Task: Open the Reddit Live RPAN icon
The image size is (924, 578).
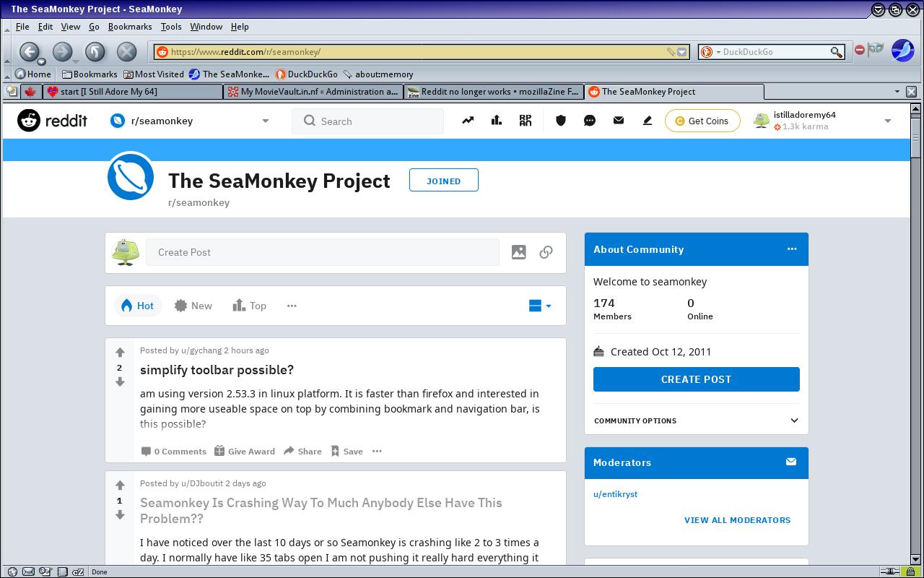Action: pos(526,121)
